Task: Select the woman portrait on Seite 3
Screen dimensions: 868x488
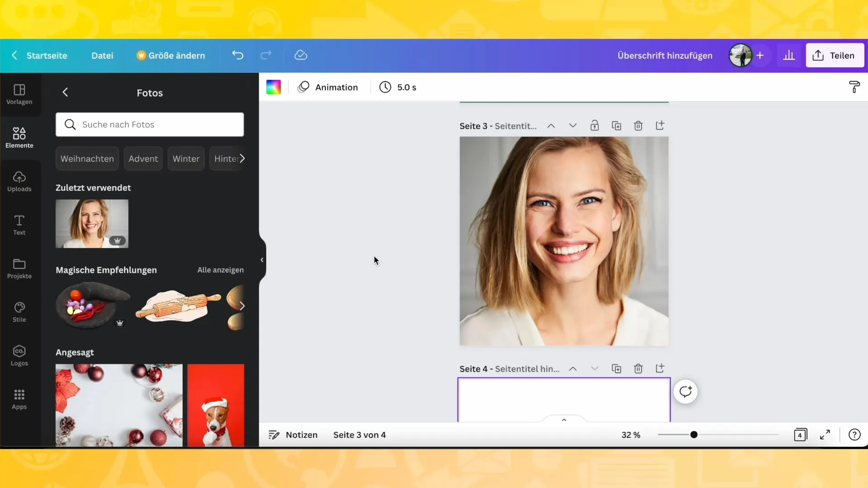Action: pyautogui.click(x=564, y=241)
